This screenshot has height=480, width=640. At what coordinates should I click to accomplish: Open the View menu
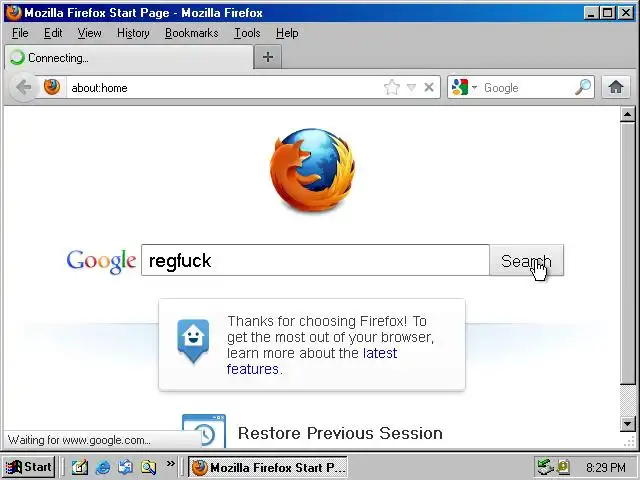pos(89,33)
